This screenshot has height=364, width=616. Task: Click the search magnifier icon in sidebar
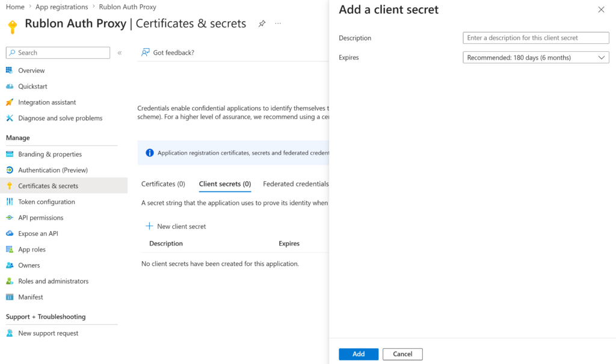coord(12,52)
